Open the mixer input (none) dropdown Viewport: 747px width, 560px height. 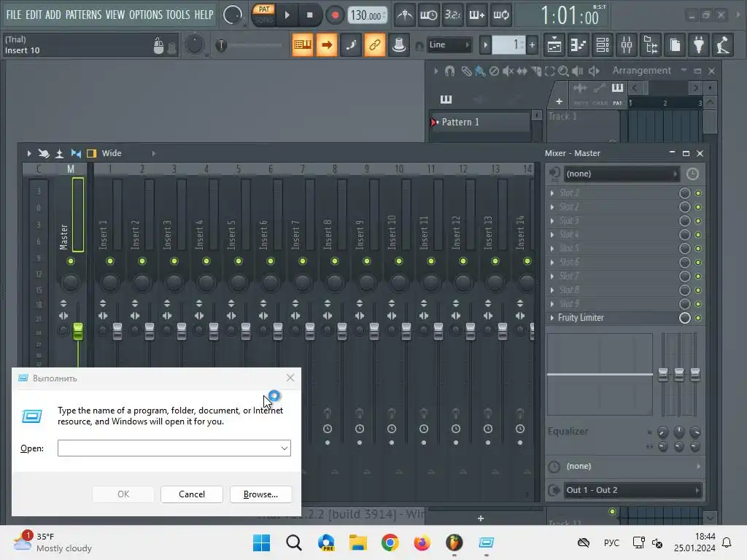(x=622, y=174)
